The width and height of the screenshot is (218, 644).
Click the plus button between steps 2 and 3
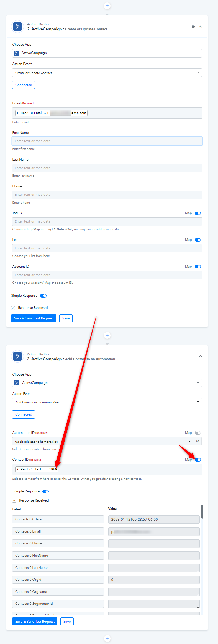[107, 335]
